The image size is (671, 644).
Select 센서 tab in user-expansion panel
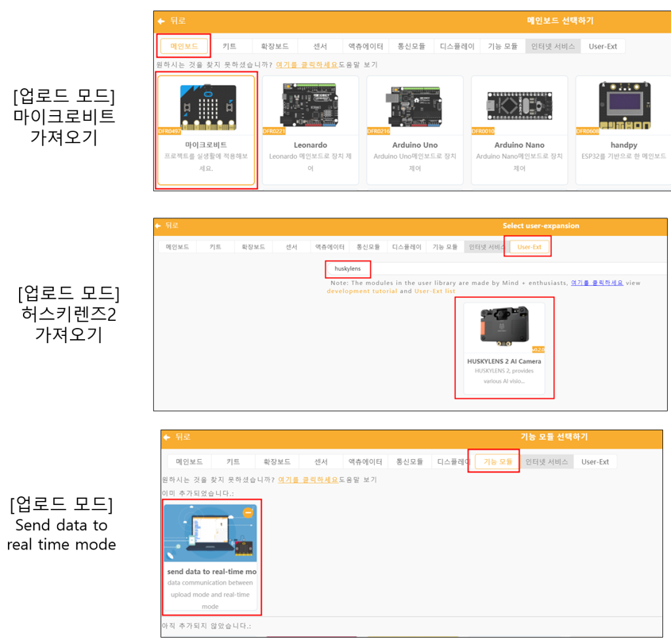(291, 247)
